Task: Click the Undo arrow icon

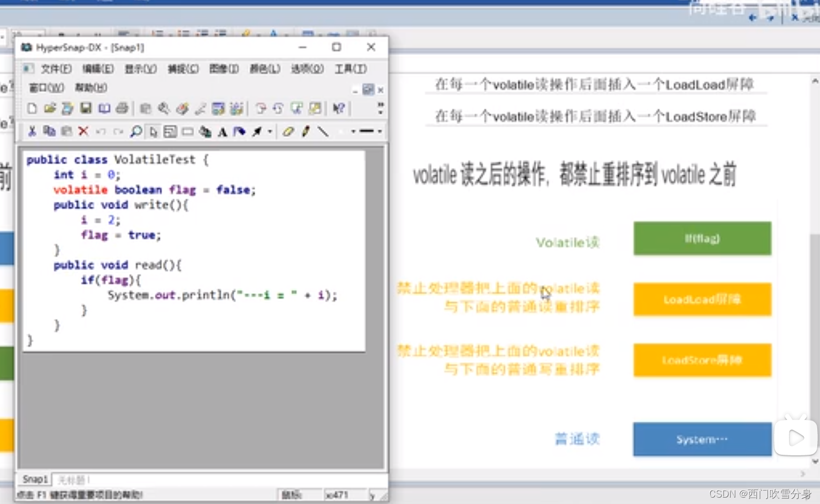Action: [x=101, y=131]
